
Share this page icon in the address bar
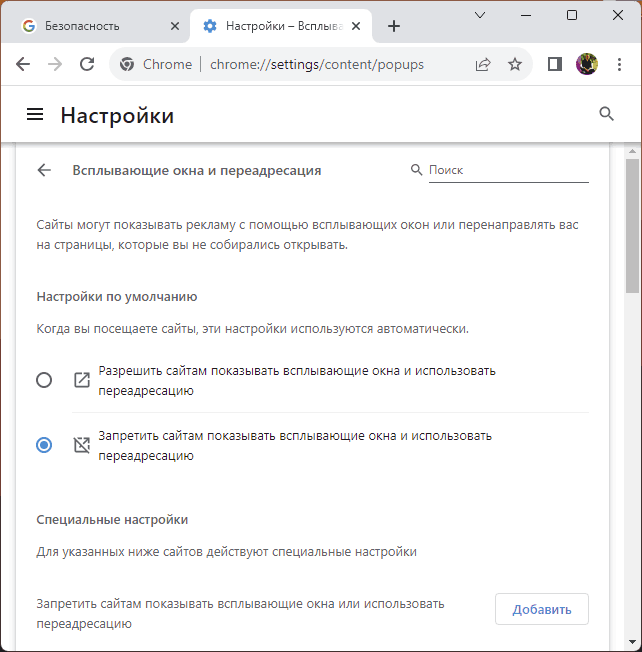483,64
